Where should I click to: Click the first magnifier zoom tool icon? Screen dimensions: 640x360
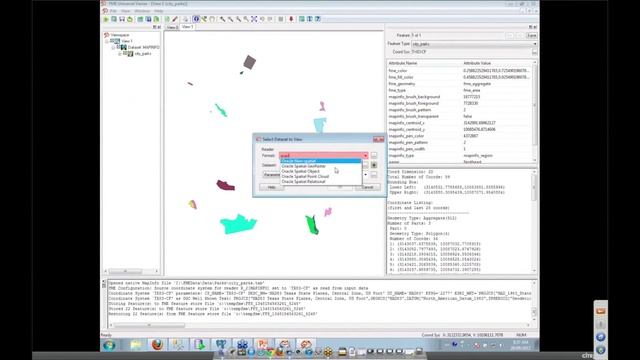tap(222, 19)
